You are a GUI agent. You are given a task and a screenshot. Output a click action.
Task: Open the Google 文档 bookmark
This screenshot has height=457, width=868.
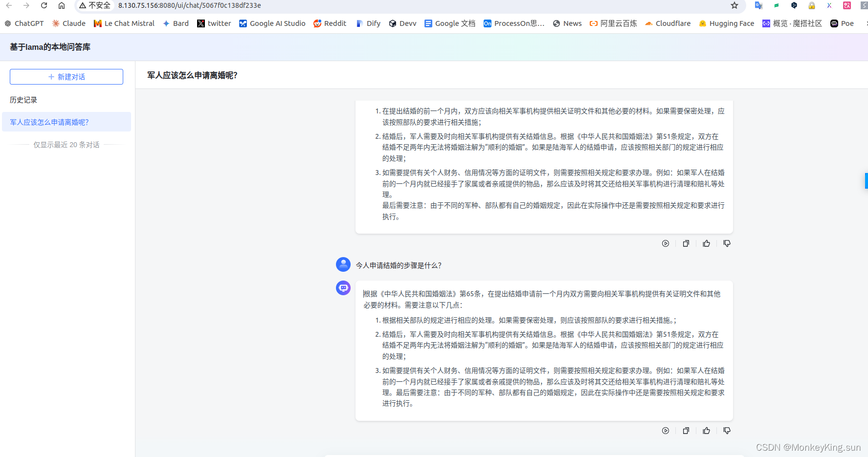point(450,23)
